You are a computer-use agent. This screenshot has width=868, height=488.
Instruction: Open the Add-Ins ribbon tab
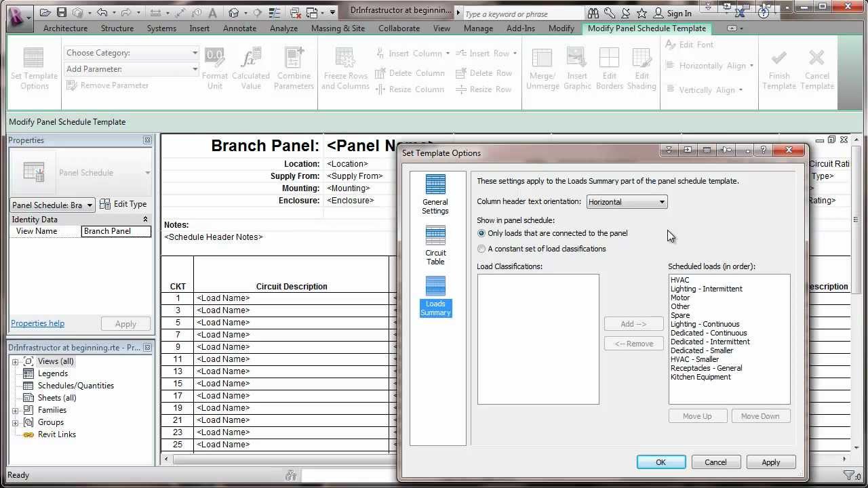pyautogui.click(x=520, y=28)
